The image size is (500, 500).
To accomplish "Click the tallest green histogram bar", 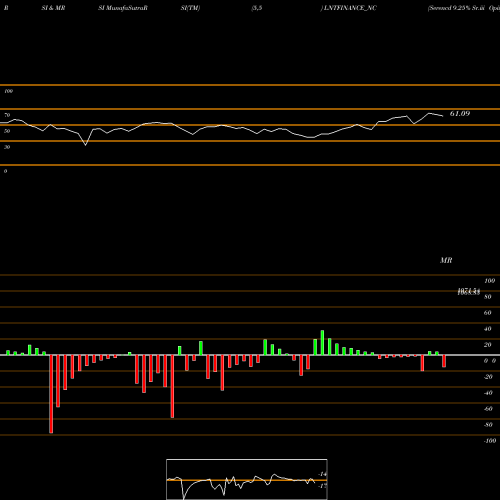I will (322, 343).
